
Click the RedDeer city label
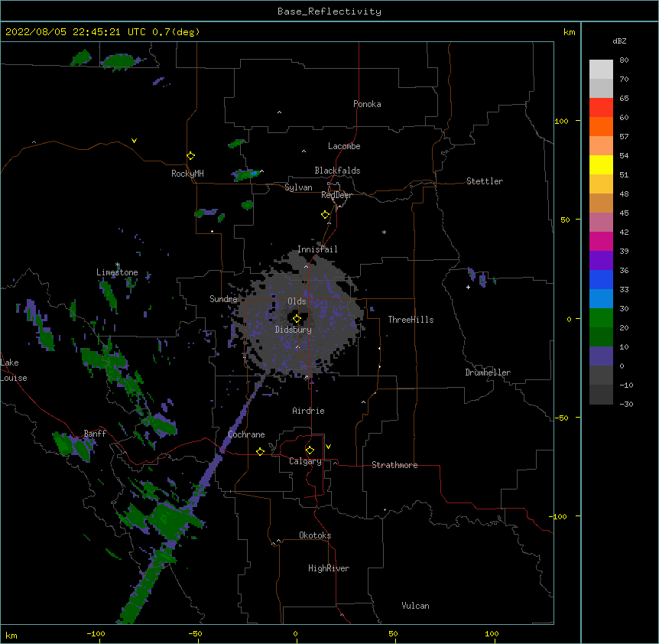click(336, 195)
